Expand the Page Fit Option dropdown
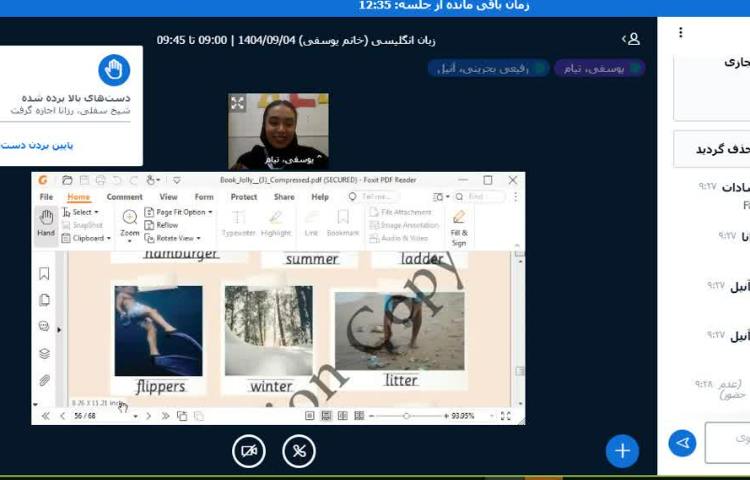 click(178, 212)
